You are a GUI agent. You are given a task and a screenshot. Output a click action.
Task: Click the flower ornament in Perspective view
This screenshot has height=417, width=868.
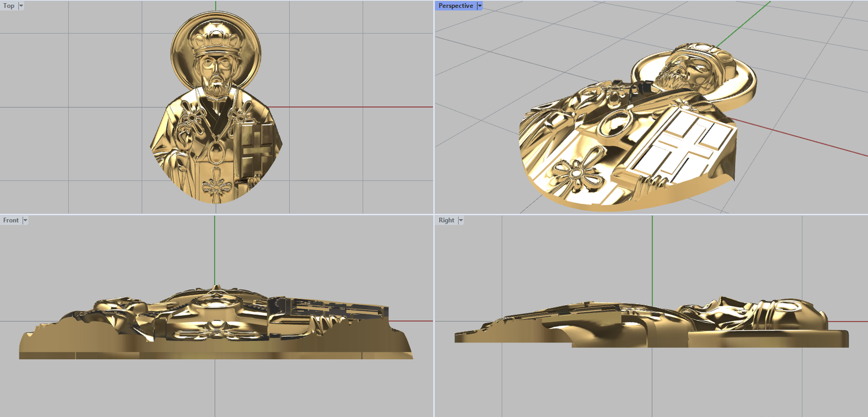click(x=576, y=175)
